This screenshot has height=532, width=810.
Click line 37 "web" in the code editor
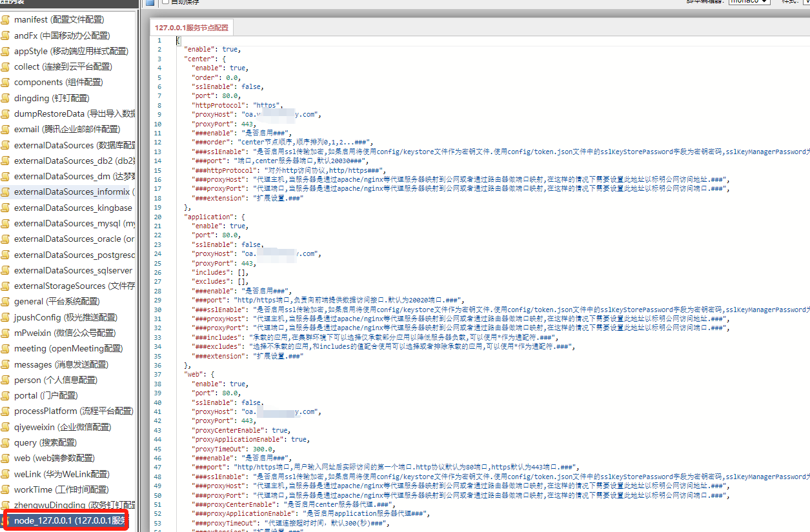point(195,374)
